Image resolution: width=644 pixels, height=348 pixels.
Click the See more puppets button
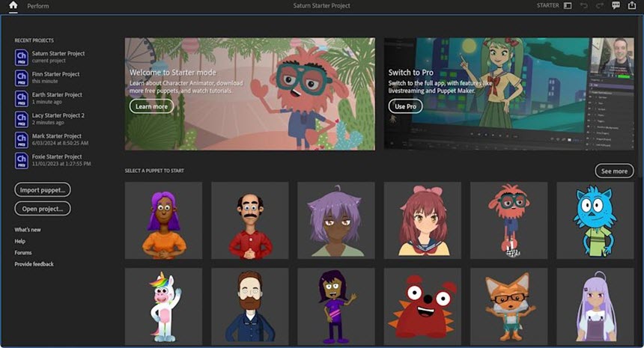[x=615, y=171]
